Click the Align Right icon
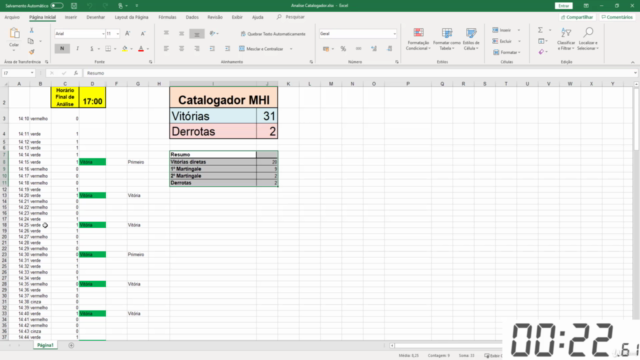Screen dimensions: 640x360 click(x=197, y=49)
